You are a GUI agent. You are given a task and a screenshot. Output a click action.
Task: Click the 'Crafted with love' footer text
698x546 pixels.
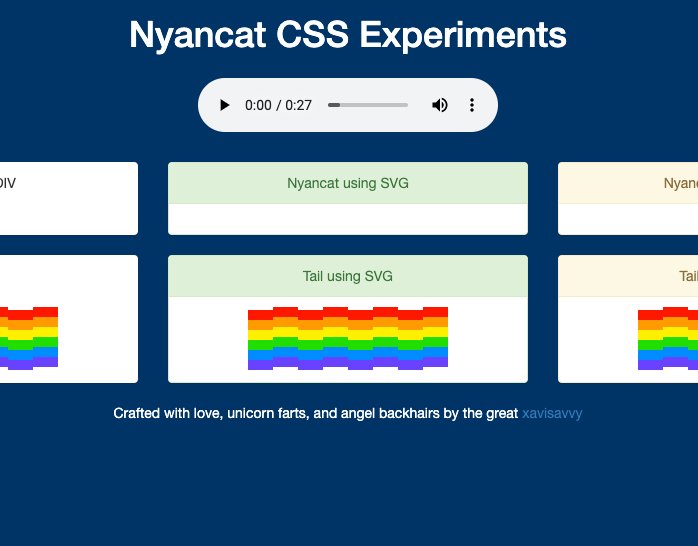coord(316,413)
